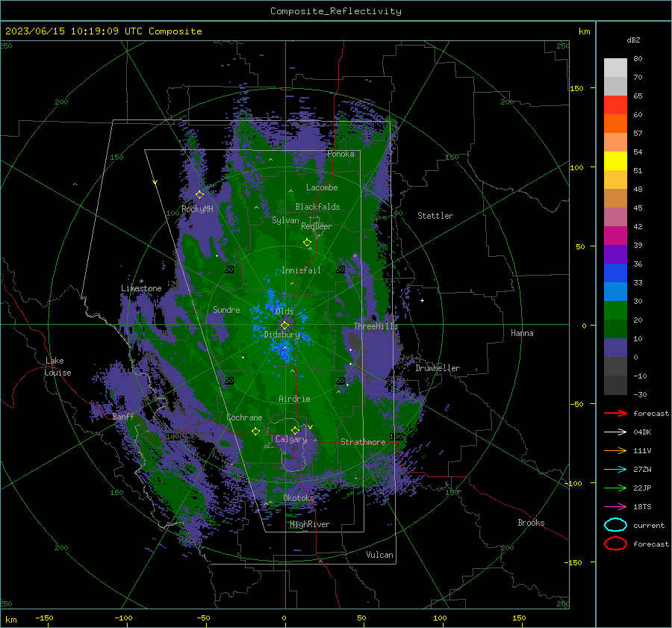Click the red forecast ellipse legend icon
The width and height of the screenshot is (672, 628).
tap(615, 544)
